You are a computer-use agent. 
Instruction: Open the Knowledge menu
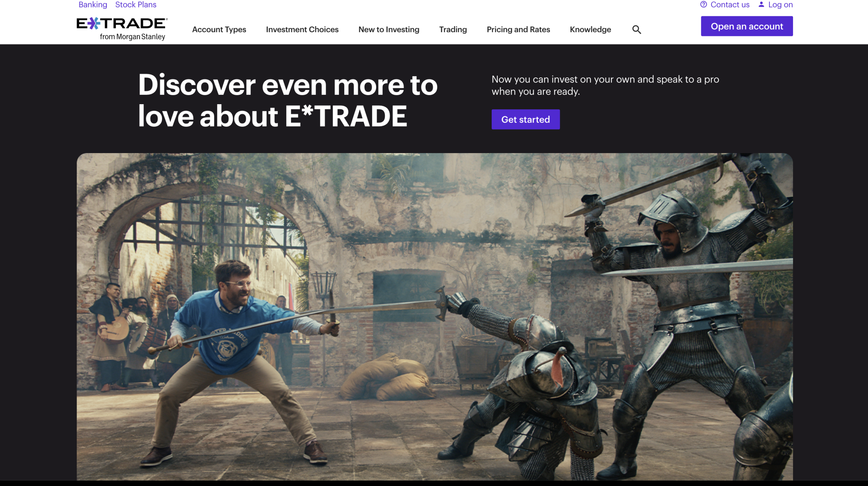pyautogui.click(x=590, y=30)
